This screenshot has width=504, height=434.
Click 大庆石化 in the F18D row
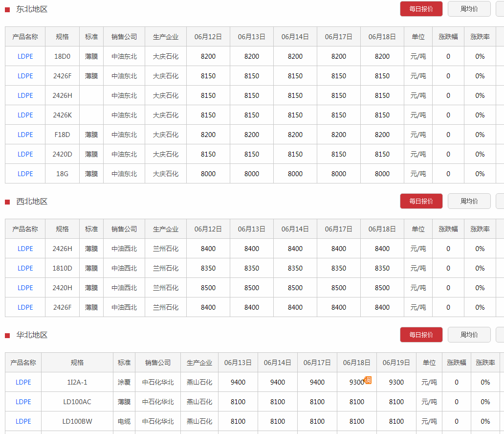[x=166, y=135]
